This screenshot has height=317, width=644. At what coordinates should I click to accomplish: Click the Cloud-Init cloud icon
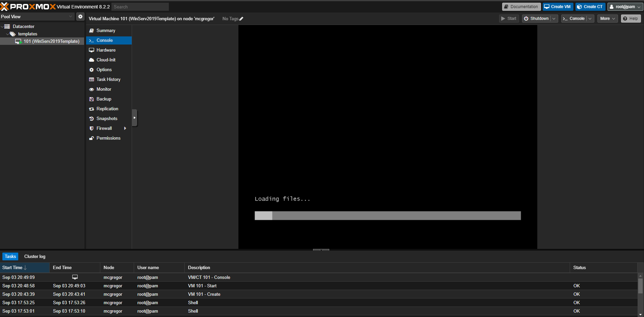pos(92,60)
